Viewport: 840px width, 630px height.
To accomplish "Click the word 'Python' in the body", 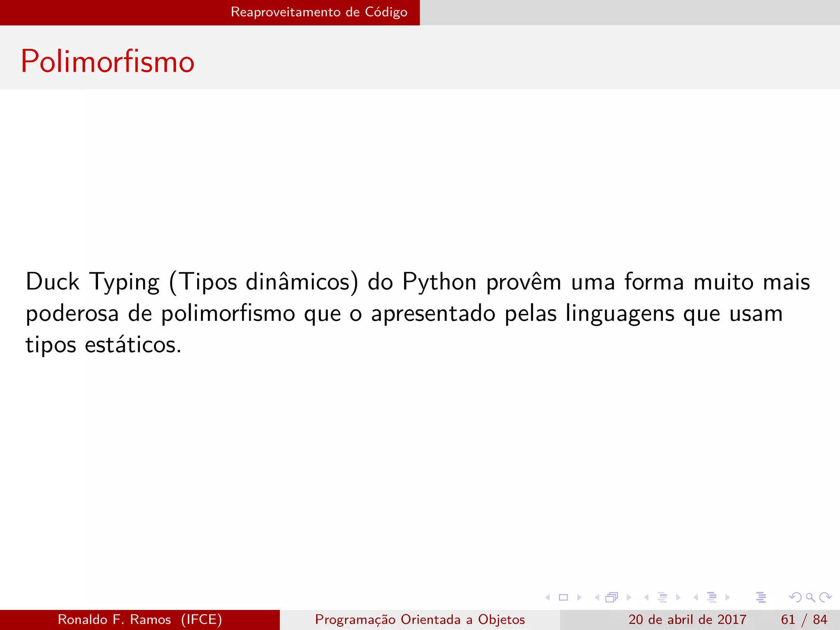I will tap(440, 282).
